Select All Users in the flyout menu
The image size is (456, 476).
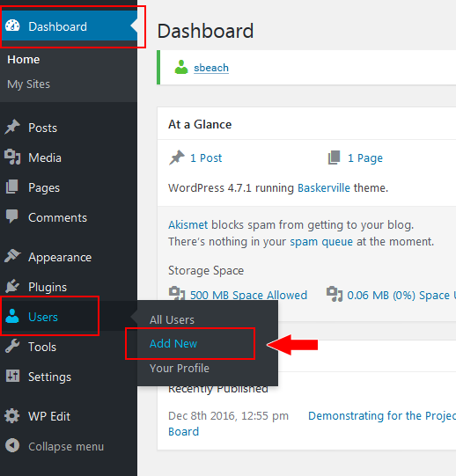pos(172,320)
